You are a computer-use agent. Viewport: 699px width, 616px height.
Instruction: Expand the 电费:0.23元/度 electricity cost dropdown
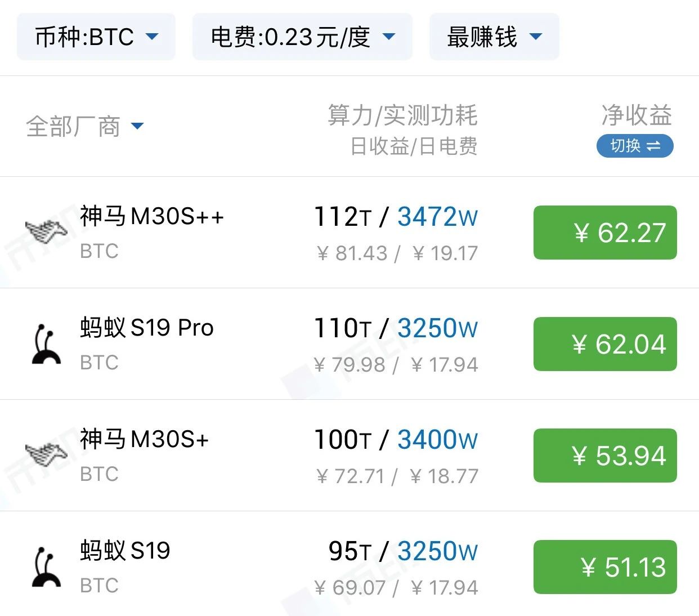[302, 37]
